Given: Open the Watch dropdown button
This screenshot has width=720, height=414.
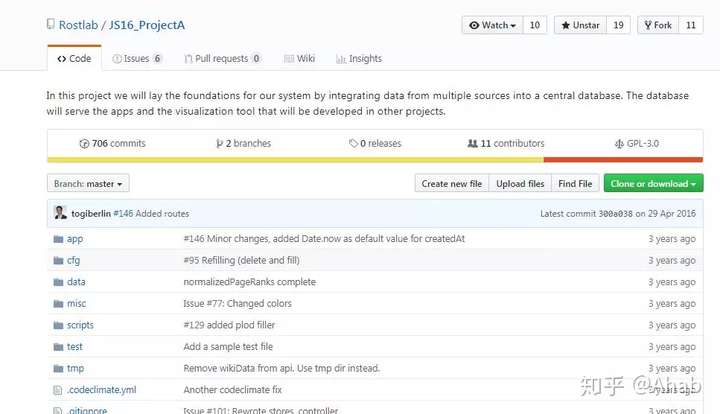Looking at the screenshot, I should point(493,25).
